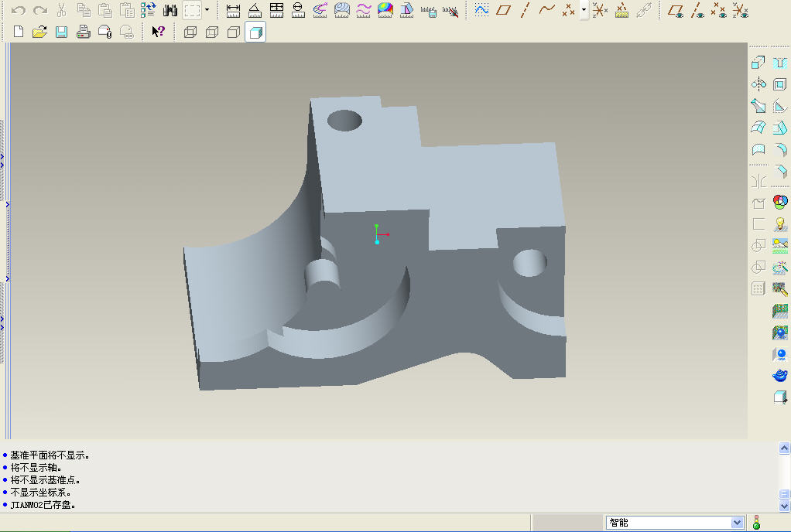Click the Paste Special icon
The height and width of the screenshot is (532, 791).
pos(127,10)
